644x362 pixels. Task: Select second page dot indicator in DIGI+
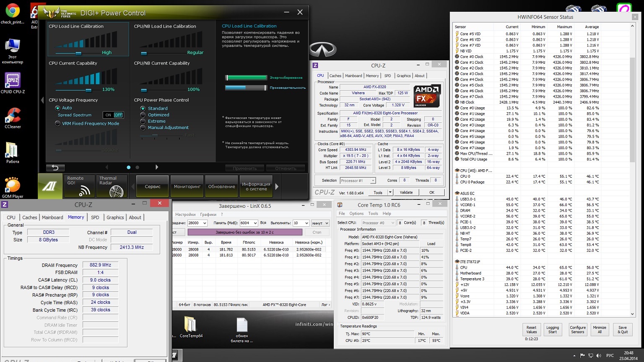pyautogui.click(x=137, y=167)
